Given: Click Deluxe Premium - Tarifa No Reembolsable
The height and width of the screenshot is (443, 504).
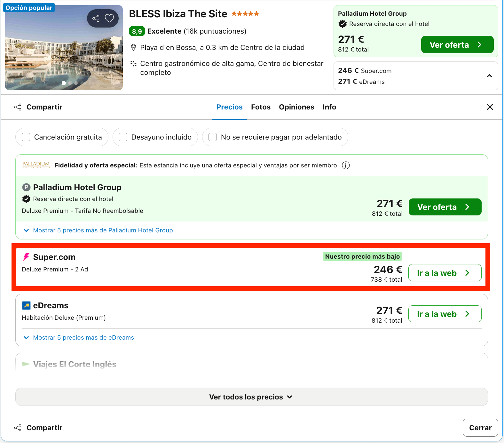Looking at the screenshot, I should click(83, 211).
